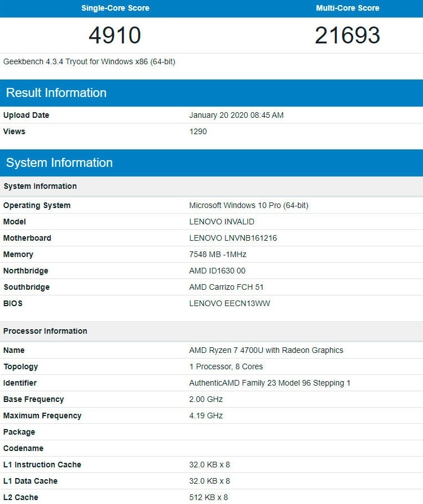Click the Northbridge label
Image resolution: width=423 pixels, height=504 pixels.
coord(26,271)
